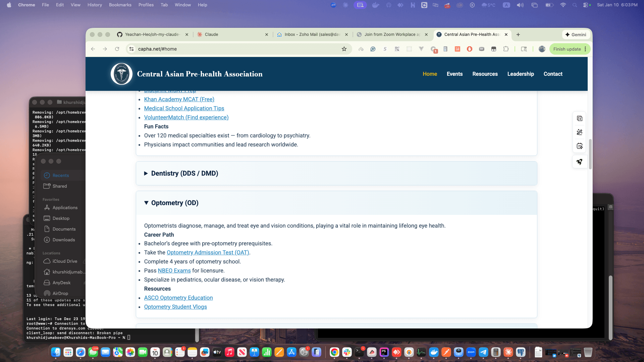Click the video speed controller extension icon
644x362 pixels.
pos(482,49)
